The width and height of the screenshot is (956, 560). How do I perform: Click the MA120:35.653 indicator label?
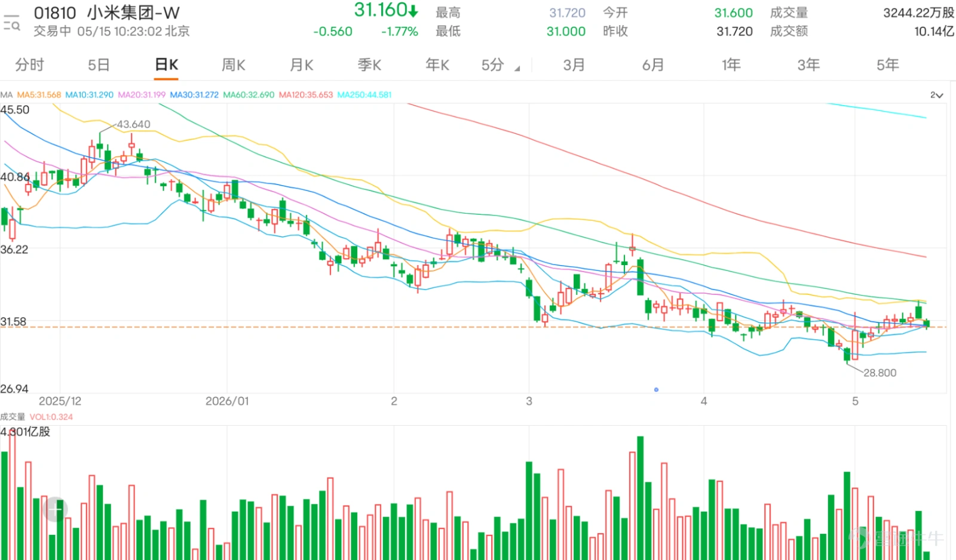pyautogui.click(x=306, y=95)
